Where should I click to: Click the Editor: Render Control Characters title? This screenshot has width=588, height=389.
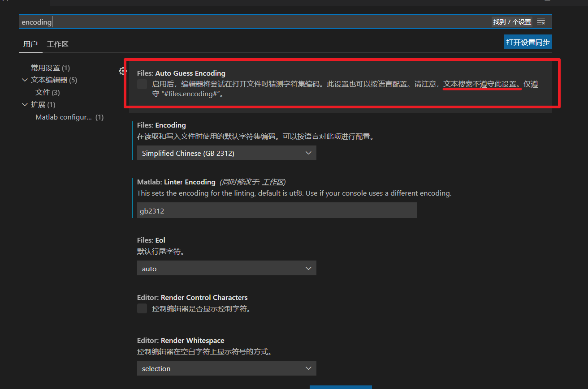[x=192, y=298]
